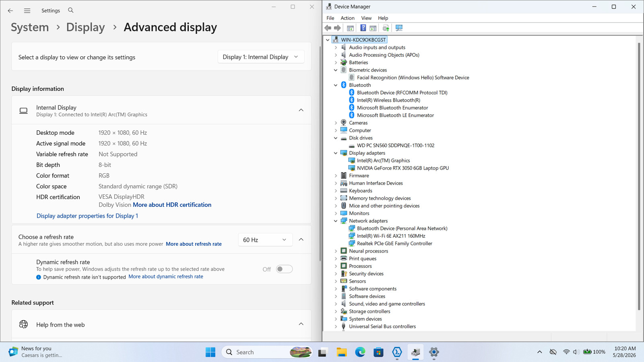The image size is (644, 362).
Task: Open Microsoft Store from the taskbar
Action: coord(378,352)
